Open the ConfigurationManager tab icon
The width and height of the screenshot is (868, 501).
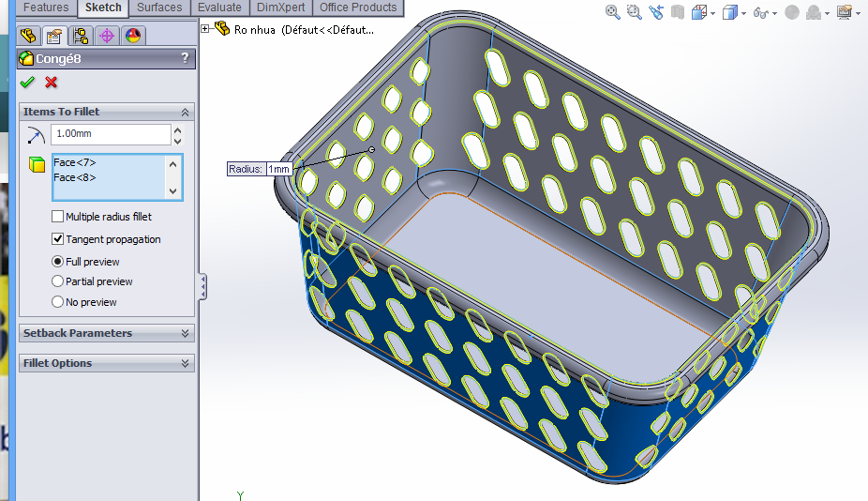pos(81,37)
